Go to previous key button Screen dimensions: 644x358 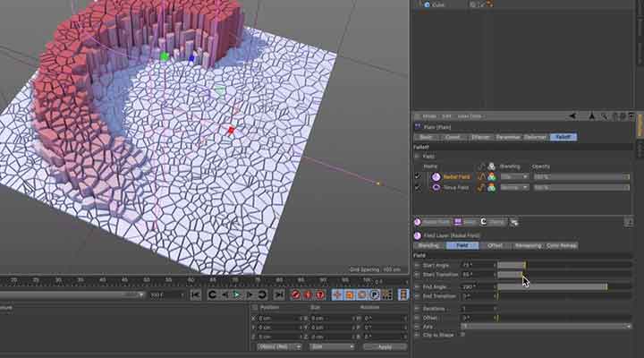[212, 294]
